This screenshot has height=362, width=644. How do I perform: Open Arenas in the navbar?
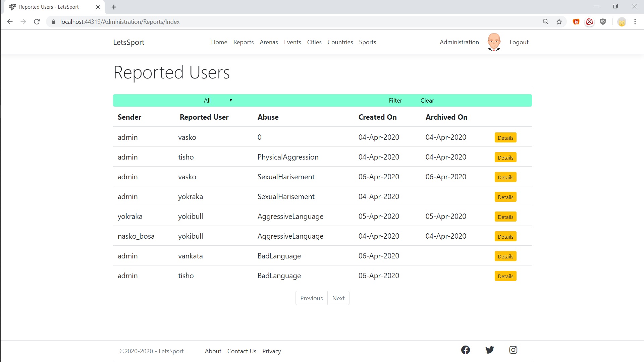[269, 42]
